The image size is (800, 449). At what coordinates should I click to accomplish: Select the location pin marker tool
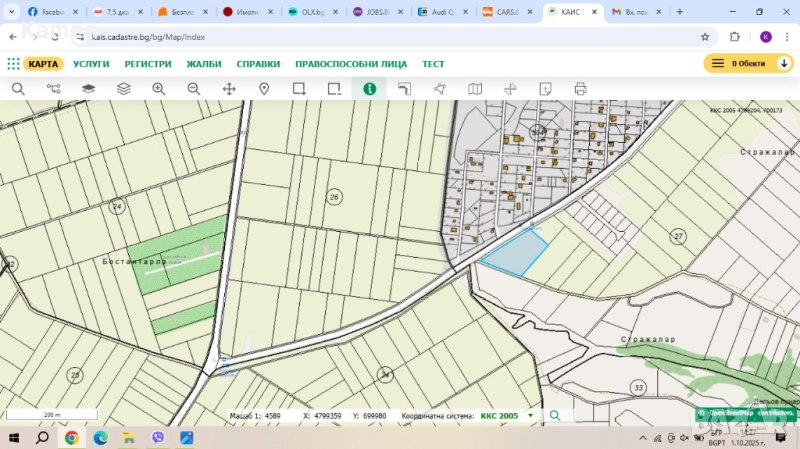[264, 89]
